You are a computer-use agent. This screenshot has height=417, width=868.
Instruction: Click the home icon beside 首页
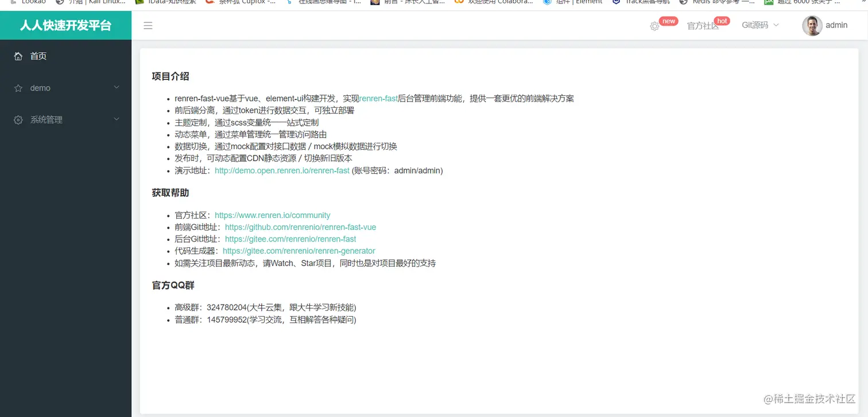(x=18, y=56)
